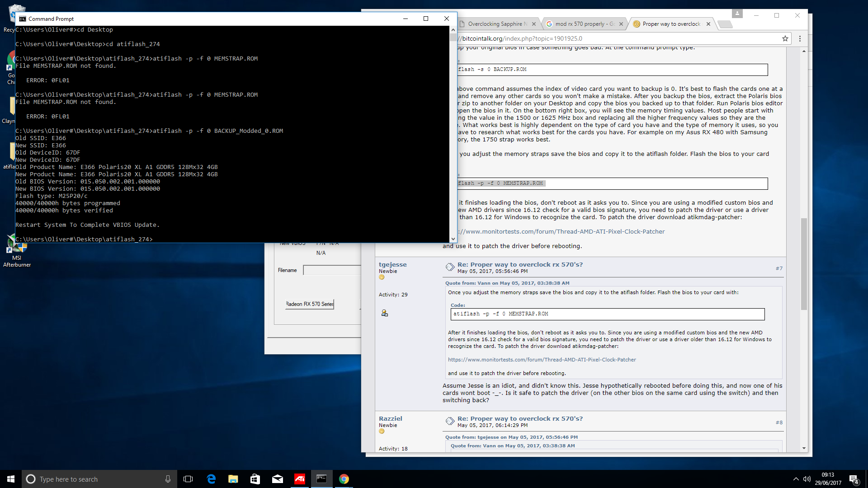Click the Command Prompt title icon

[22, 19]
